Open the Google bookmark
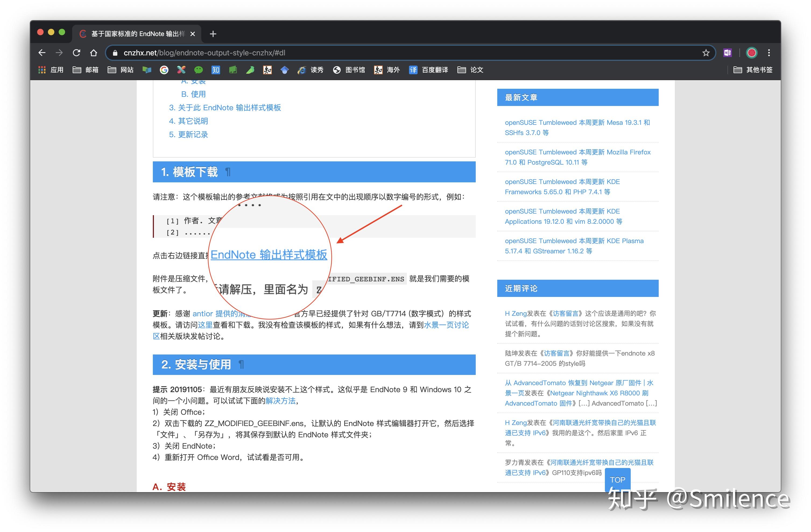This screenshot has height=532, width=811. [x=164, y=70]
